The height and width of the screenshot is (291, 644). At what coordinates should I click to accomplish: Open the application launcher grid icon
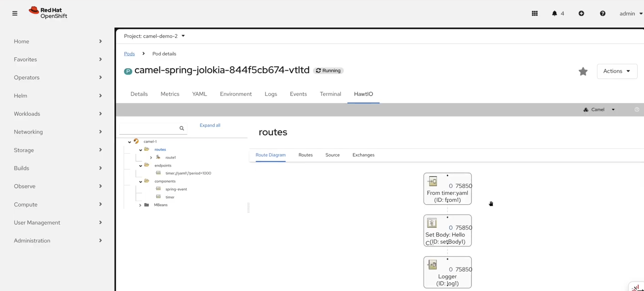534,14
